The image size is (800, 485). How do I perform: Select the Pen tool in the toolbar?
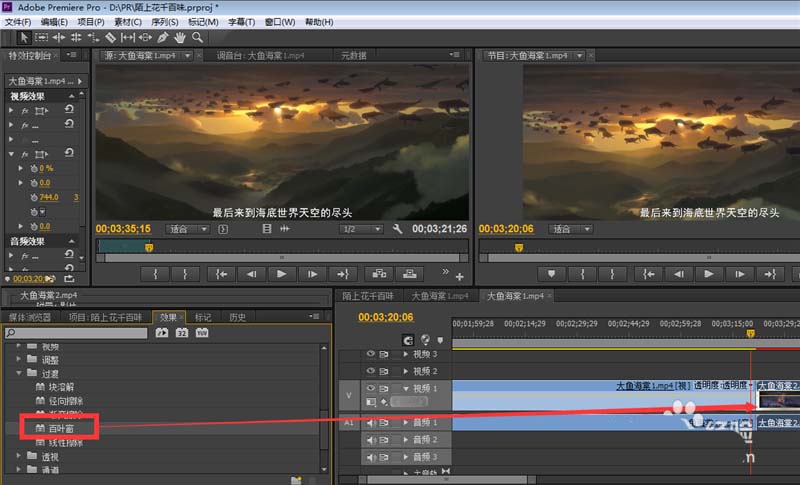click(x=163, y=37)
